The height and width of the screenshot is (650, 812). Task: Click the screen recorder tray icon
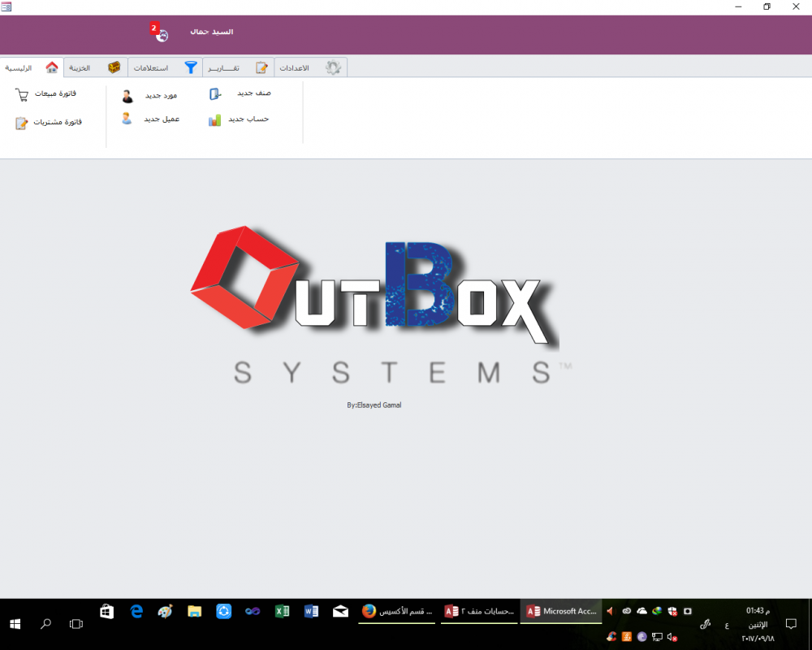click(x=688, y=611)
